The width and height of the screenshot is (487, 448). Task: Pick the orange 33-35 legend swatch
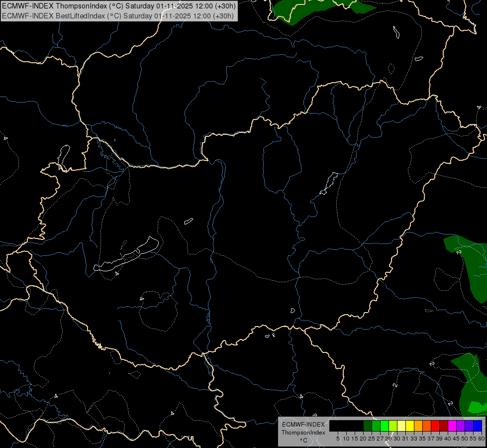coord(418,426)
